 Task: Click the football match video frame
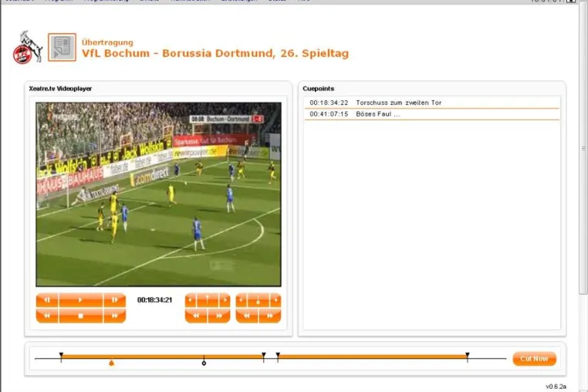coord(159,194)
